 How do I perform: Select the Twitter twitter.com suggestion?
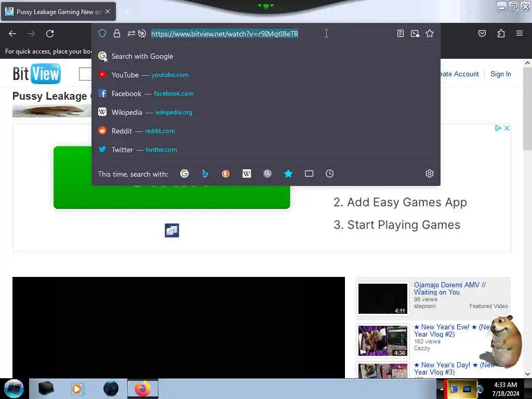point(266,150)
